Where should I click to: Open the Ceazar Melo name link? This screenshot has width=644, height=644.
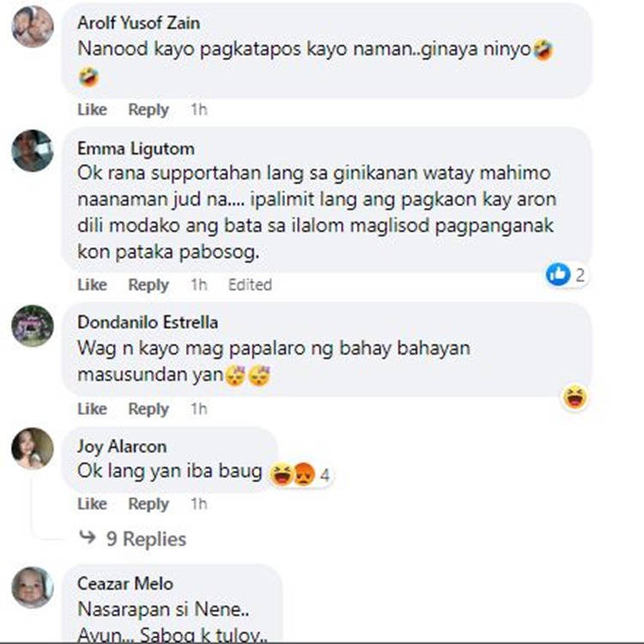coord(125,583)
